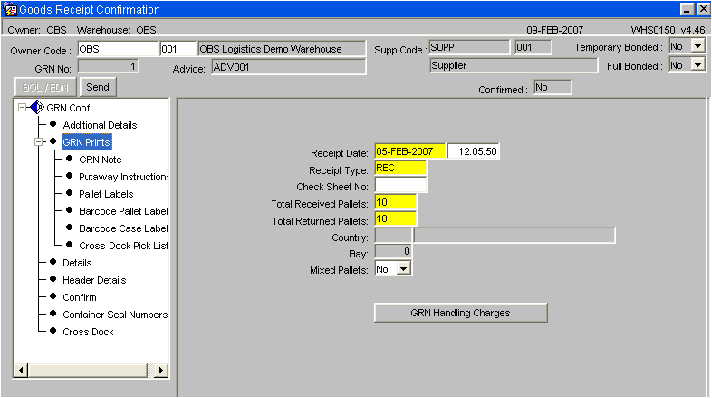
Task: Close the Goods Receipt Confirmation window
Action: point(702,9)
